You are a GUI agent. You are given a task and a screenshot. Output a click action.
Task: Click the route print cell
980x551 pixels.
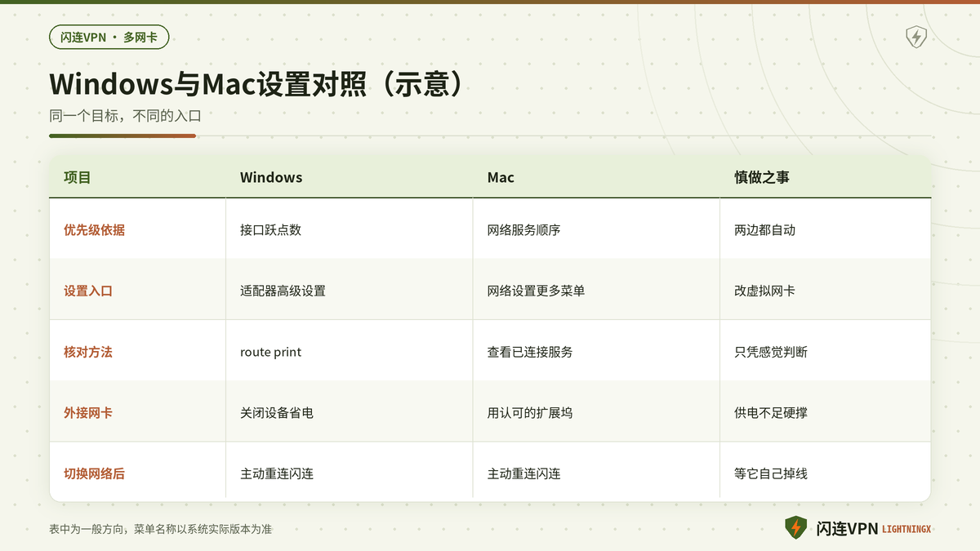coord(270,352)
